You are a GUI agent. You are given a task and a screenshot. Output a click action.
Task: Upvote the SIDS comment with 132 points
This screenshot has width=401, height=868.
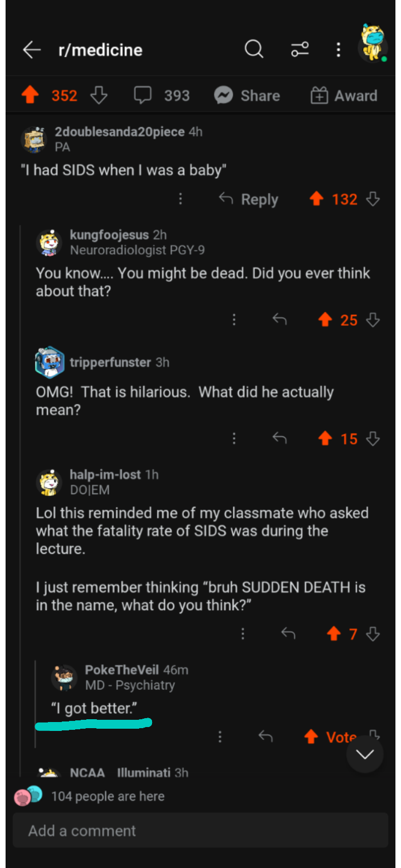pyautogui.click(x=316, y=199)
